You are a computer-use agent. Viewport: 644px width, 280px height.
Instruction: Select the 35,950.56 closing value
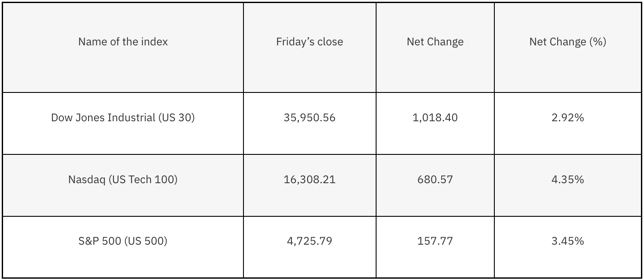(x=309, y=118)
